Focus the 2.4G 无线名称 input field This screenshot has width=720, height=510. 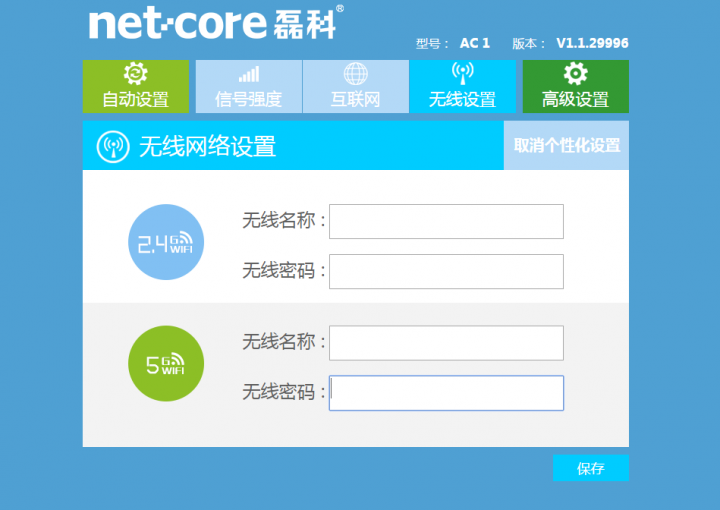point(446,222)
